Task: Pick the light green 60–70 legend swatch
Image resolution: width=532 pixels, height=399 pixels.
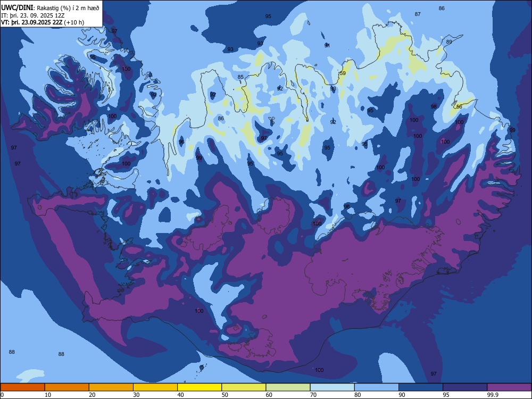Action: (x=288, y=387)
